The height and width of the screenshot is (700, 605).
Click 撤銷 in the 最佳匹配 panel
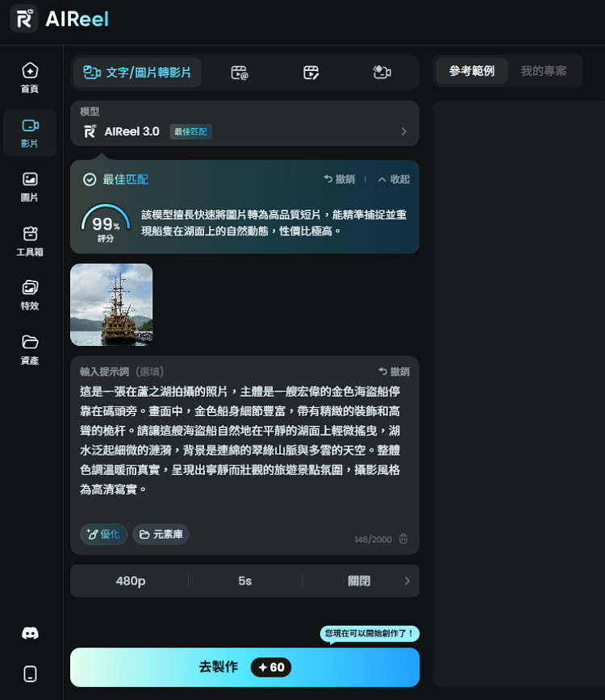(340, 179)
